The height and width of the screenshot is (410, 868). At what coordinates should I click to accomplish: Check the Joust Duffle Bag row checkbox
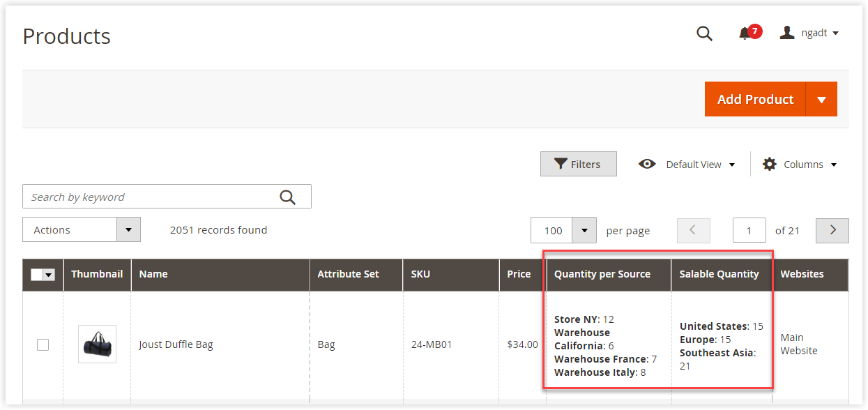(x=43, y=344)
